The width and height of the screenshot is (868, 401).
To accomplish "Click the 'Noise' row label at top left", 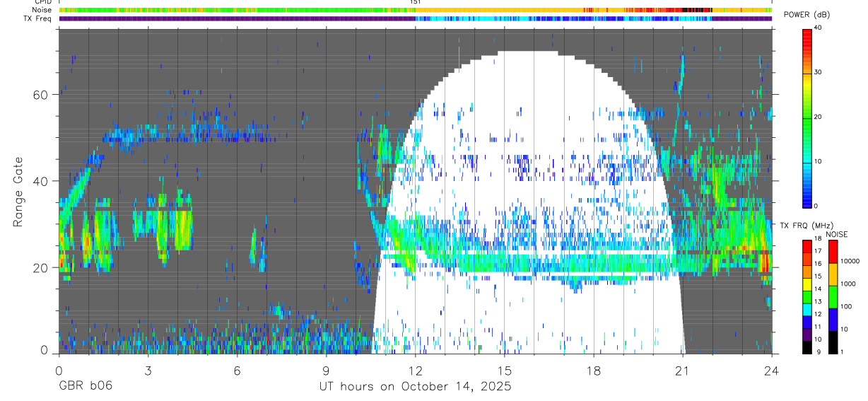I will [42, 10].
